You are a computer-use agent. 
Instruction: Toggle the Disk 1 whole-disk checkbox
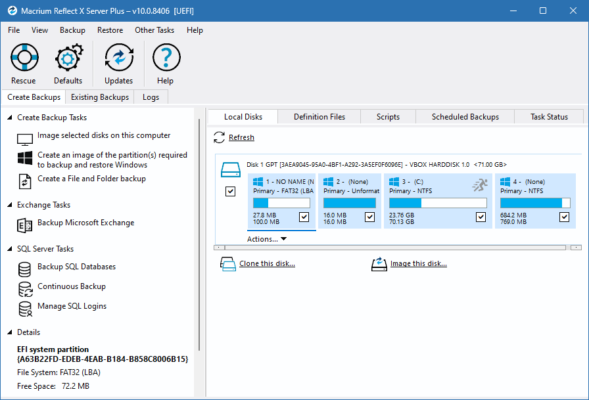coord(230,192)
